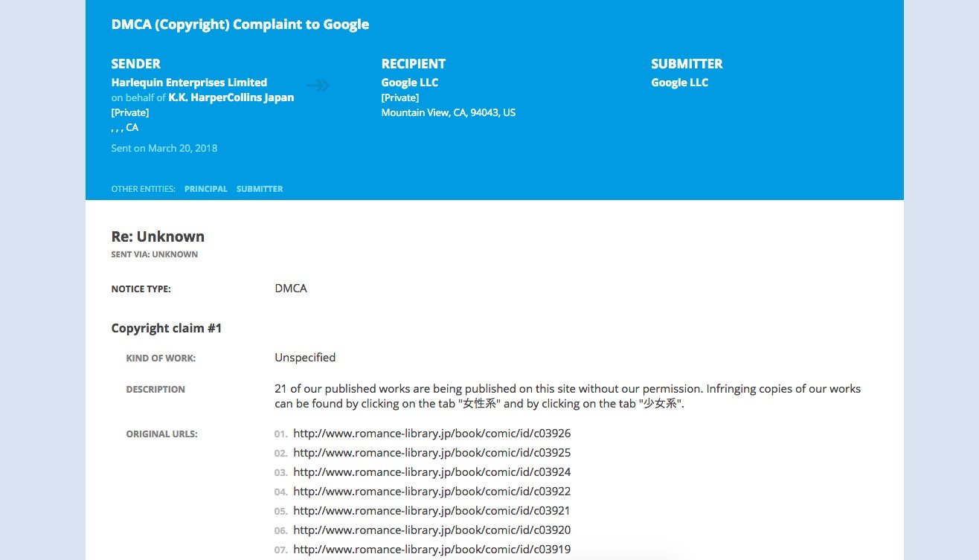Click the RECIPIENT column heading

click(x=414, y=64)
